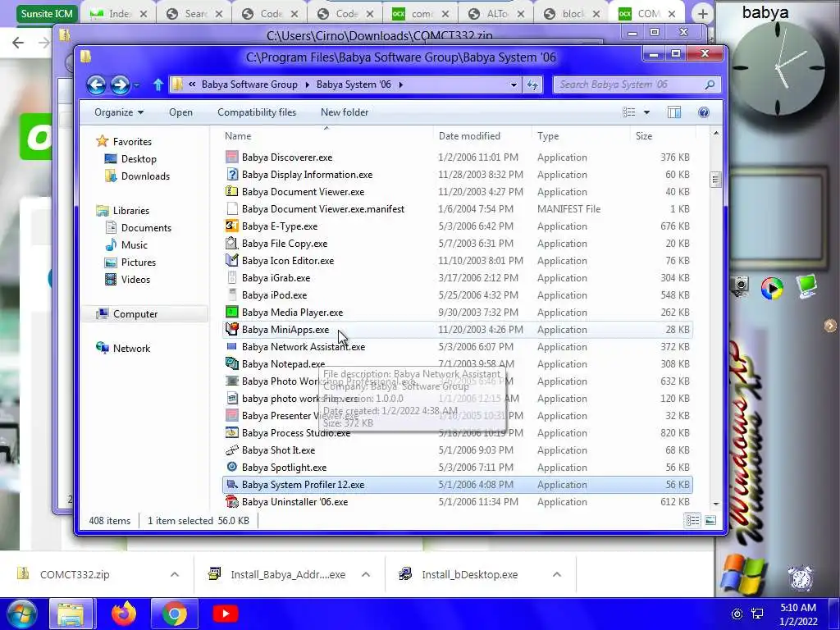This screenshot has height=630, width=840.
Task: Select Babya Notepad.exe icon
Action: coord(231,363)
